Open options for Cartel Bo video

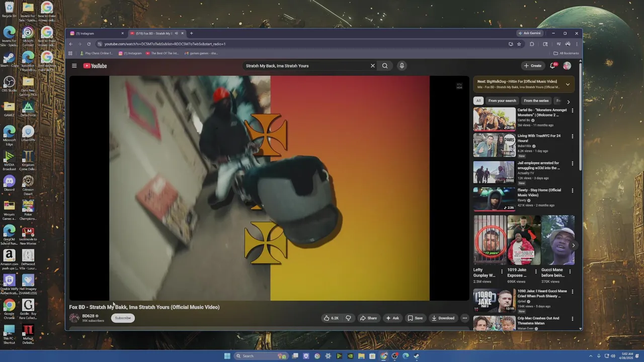[572, 110]
